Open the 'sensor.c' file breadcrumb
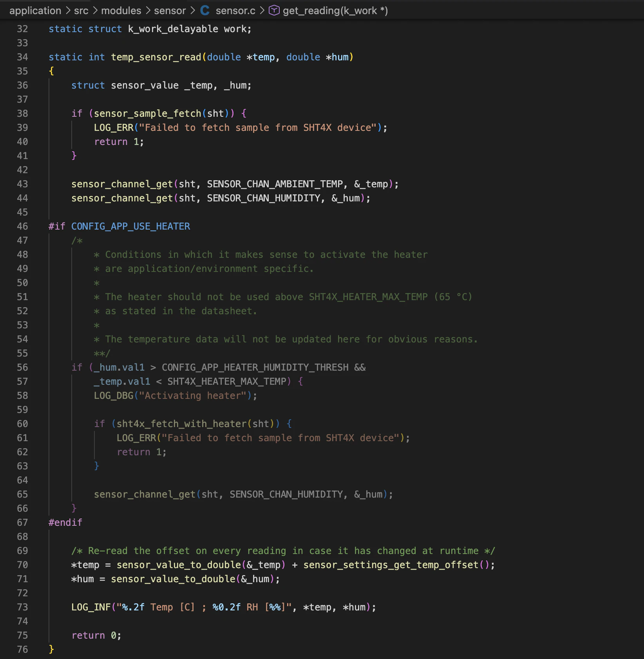 point(235,11)
